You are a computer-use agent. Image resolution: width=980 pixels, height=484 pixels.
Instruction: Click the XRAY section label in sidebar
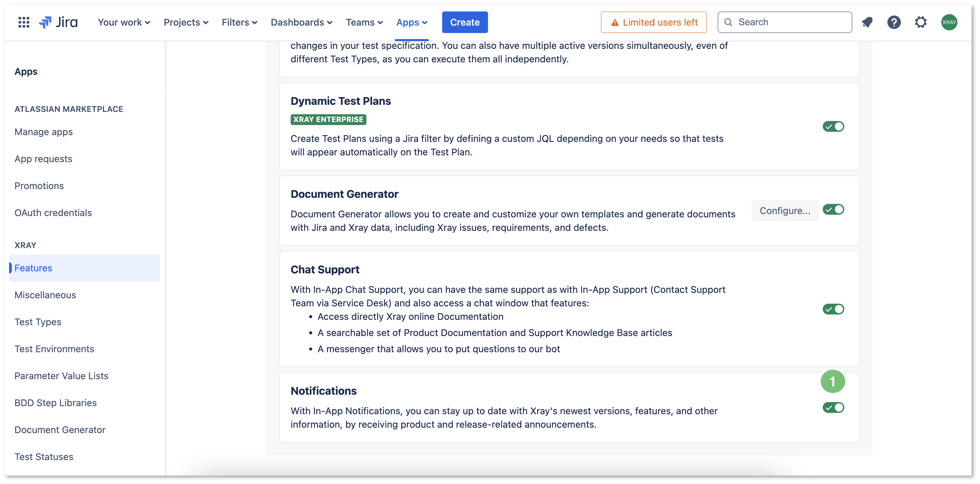pos(25,245)
